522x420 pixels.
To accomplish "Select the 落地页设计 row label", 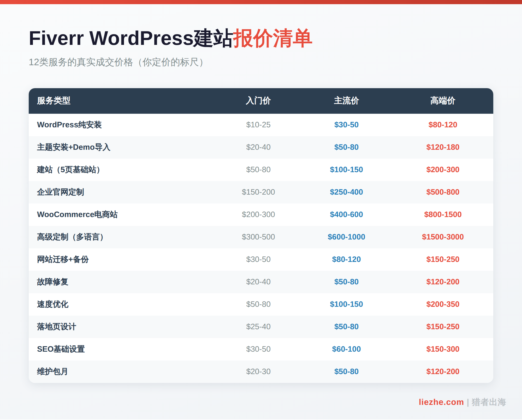I will (x=57, y=327).
